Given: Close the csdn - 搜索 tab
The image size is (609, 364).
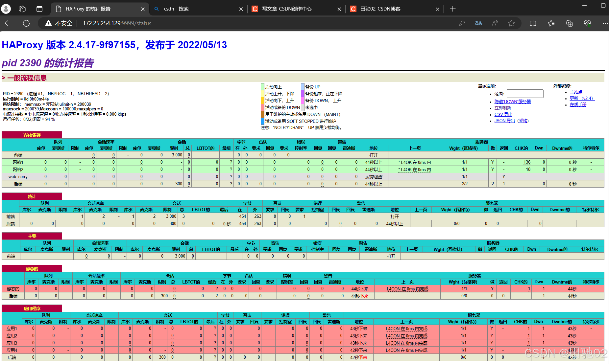Looking at the screenshot, I should [x=241, y=9].
